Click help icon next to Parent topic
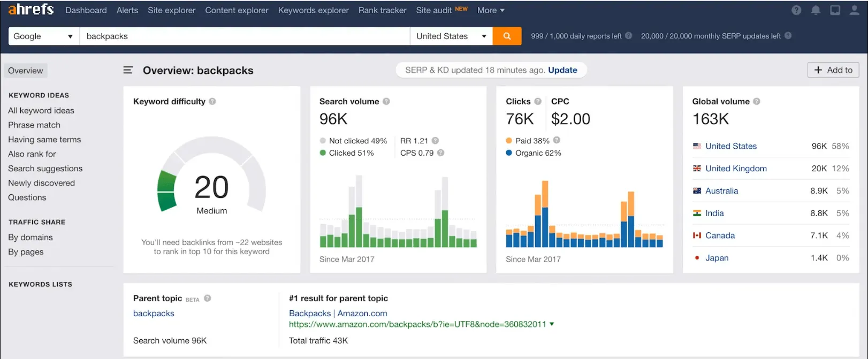Image resolution: width=868 pixels, height=359 pixels. [x=208, y=298]
